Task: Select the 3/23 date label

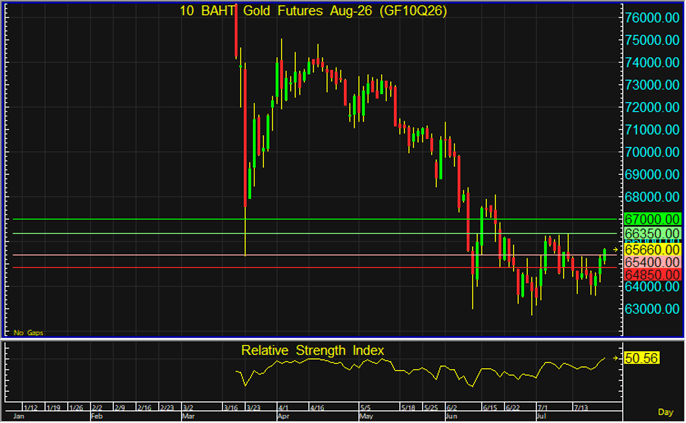Action: tap(253, 408)
